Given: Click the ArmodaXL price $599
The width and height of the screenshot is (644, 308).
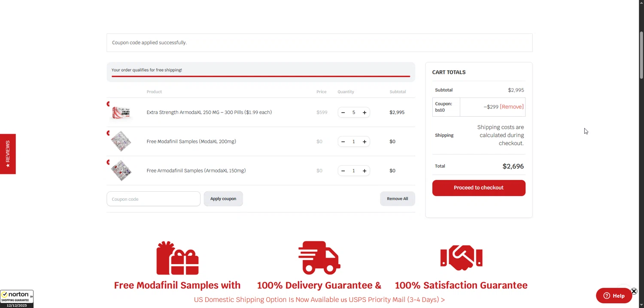Looking at the screenshot, I should (322, 112).
